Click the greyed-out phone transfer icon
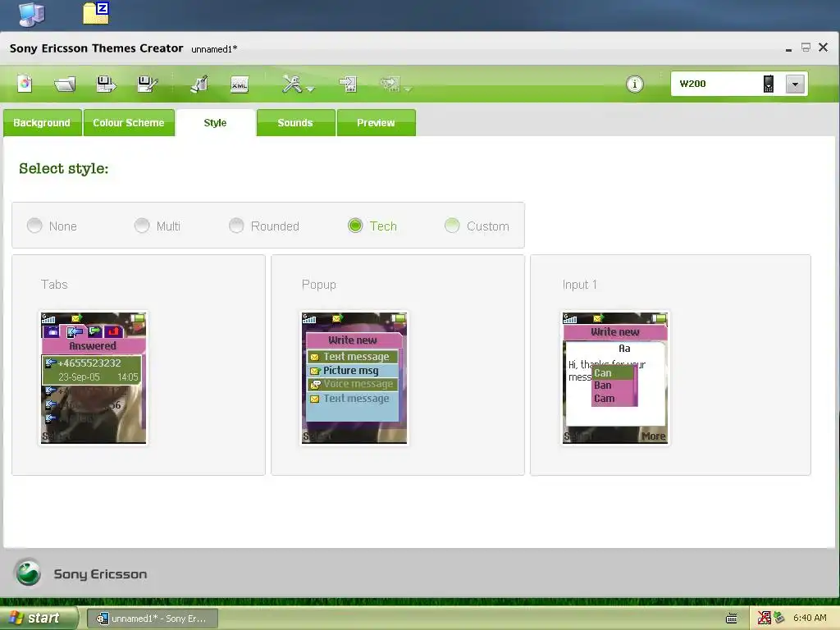This screenshot has height=630, width=840. coord(390,84)
